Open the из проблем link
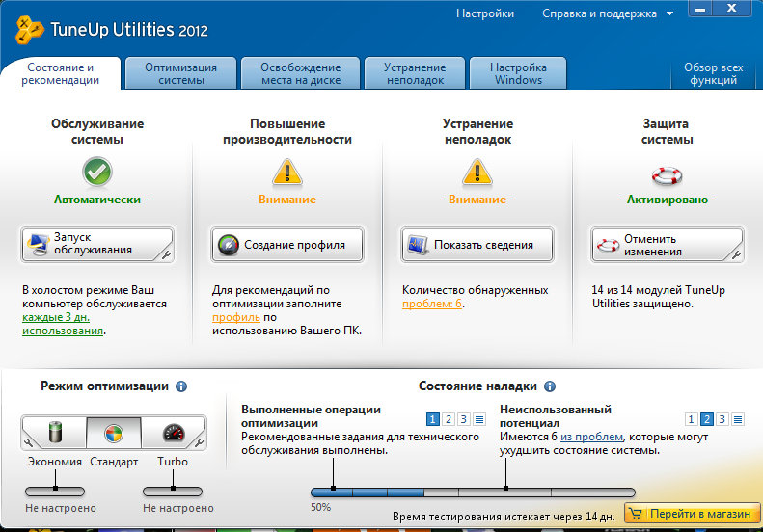The image size is (763, 532). point(591,437)
